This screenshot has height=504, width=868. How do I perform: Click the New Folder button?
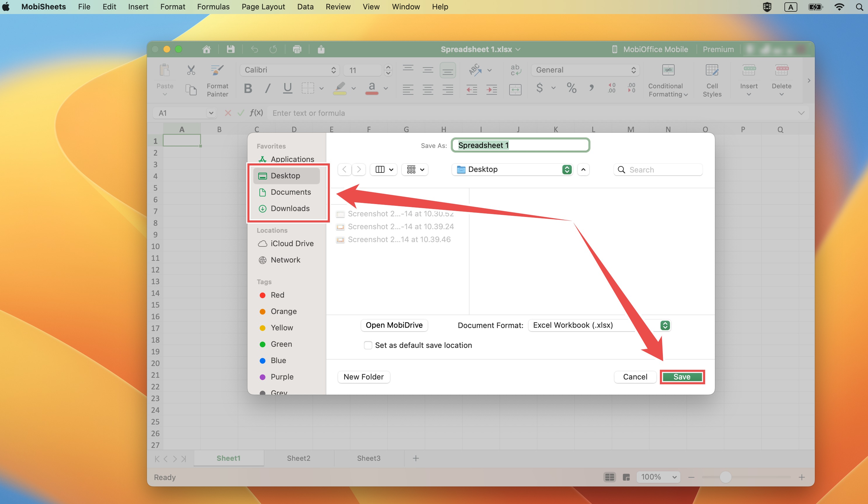tap(364, 377)
